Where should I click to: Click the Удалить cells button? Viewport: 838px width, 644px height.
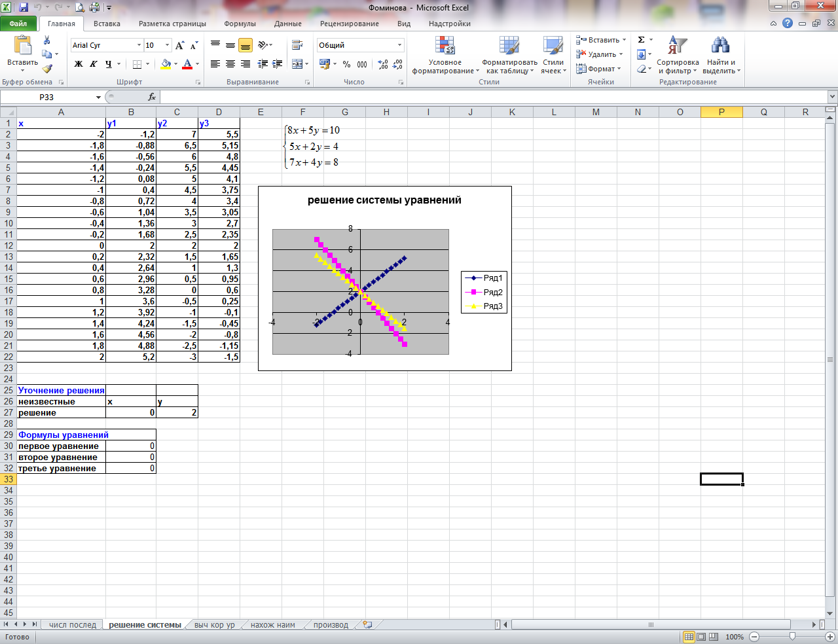(599, 54)
